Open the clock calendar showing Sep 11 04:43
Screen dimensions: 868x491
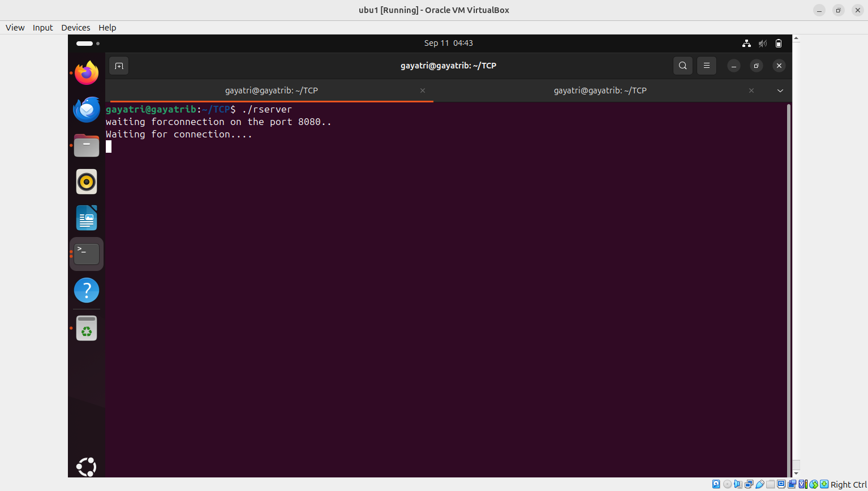(448, 44)
